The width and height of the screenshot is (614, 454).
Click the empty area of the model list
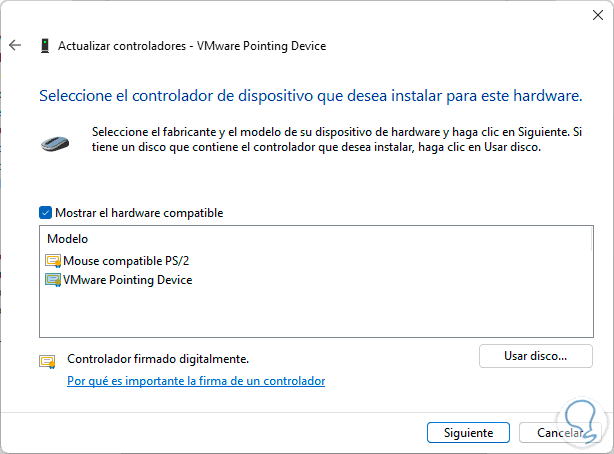(300, 315)
